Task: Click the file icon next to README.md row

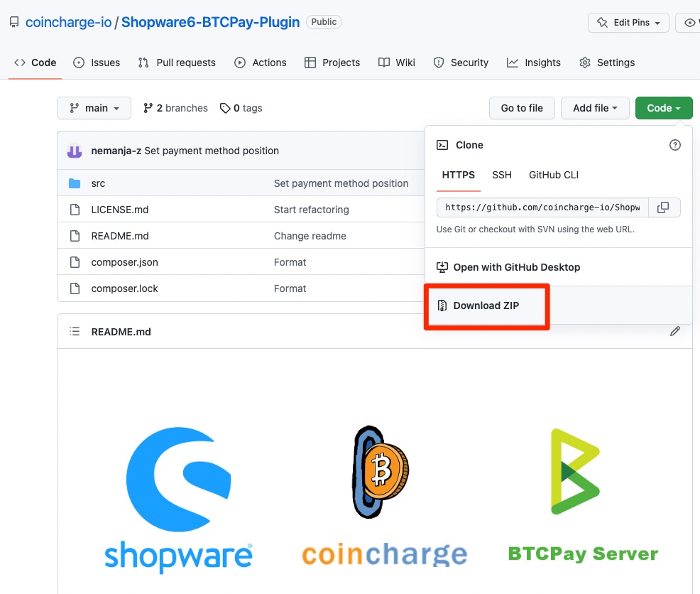Action: pyautogui.click(x=75, y=236)
